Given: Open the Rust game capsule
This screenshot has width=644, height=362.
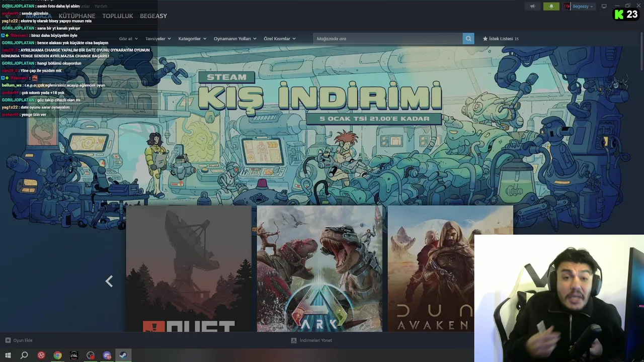Looking at the screenshot, I should click(x=189, y=268).
